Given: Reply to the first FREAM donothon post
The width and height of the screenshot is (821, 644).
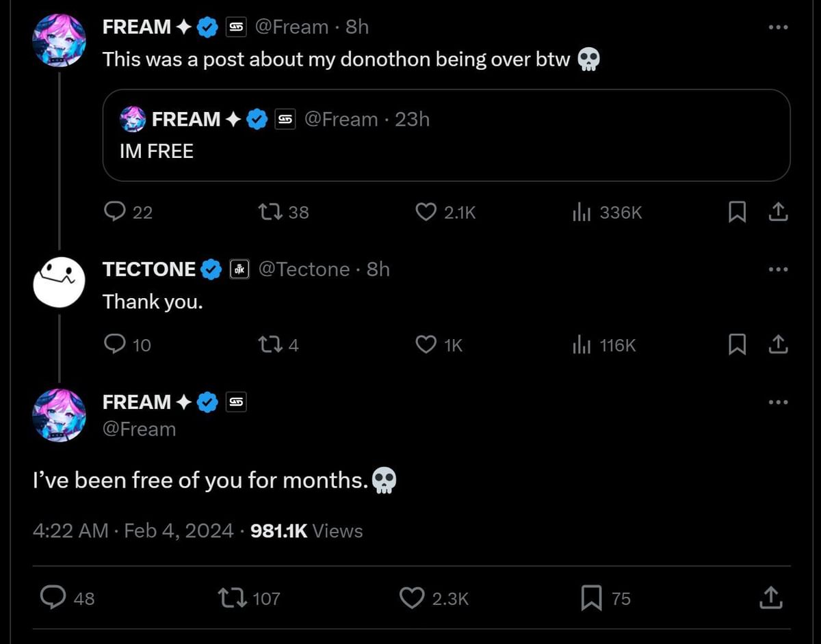Looking at the screenshot, I should pos(113,213).
